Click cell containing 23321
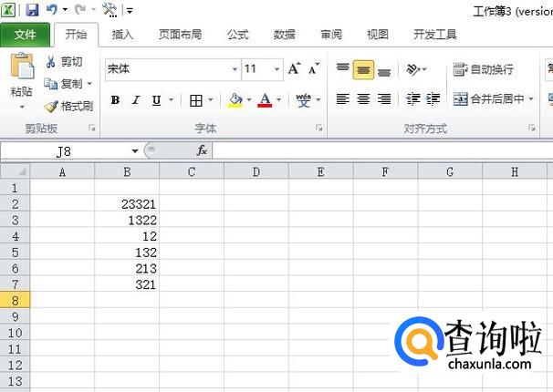The image size is (553, 392). click(127, 204)
